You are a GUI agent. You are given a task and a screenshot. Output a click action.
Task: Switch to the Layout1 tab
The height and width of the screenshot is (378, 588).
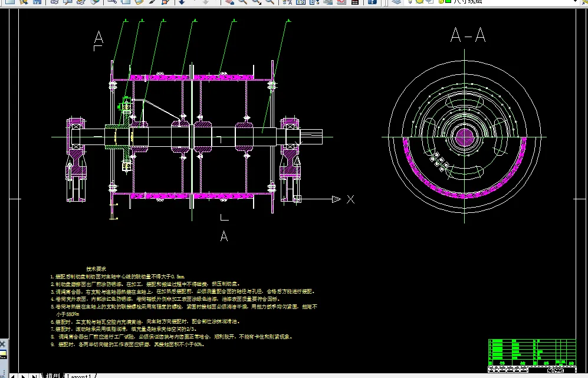pos(80,376)
